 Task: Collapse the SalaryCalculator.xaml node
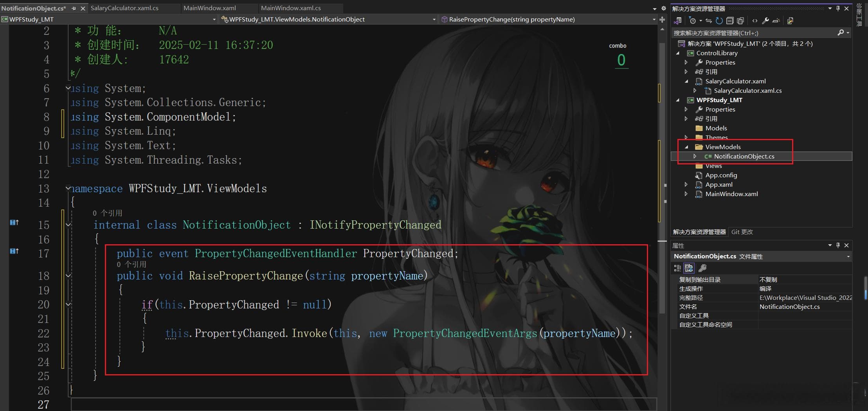686,81
